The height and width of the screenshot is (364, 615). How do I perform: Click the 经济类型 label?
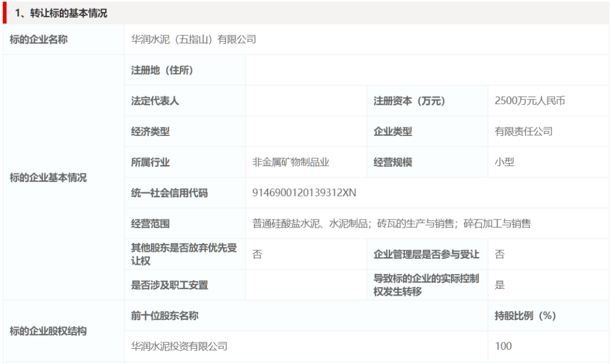tap(150, 131)
